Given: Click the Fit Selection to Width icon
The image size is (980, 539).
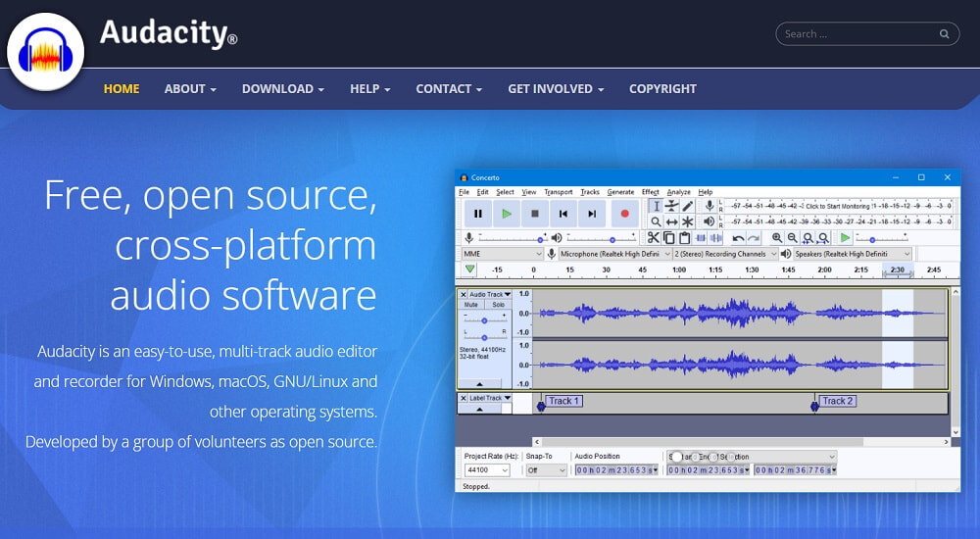Looking at the screenshot, I should (x=808, y=237).
